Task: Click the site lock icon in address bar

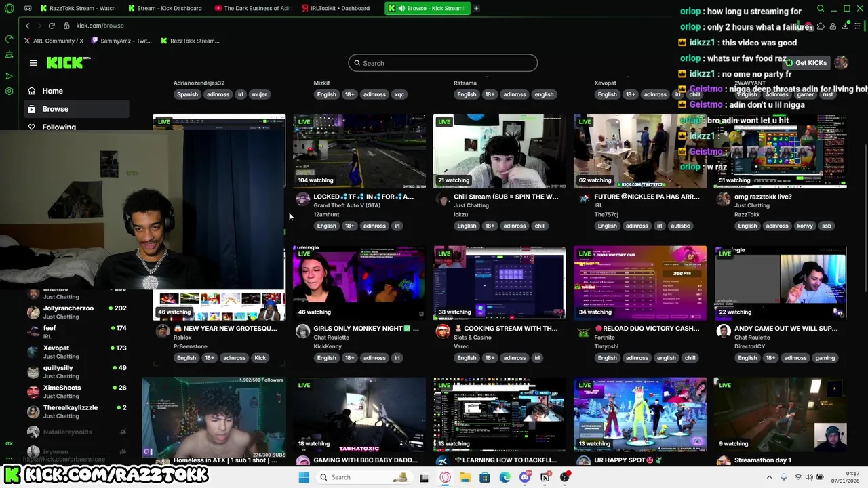Action: (x=66, y=26)
